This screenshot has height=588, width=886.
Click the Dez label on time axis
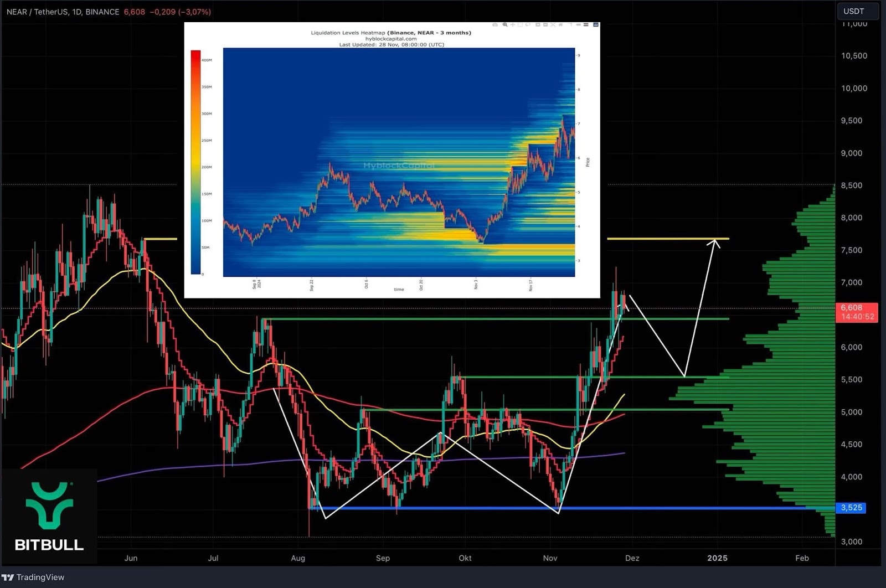(632, 558)
